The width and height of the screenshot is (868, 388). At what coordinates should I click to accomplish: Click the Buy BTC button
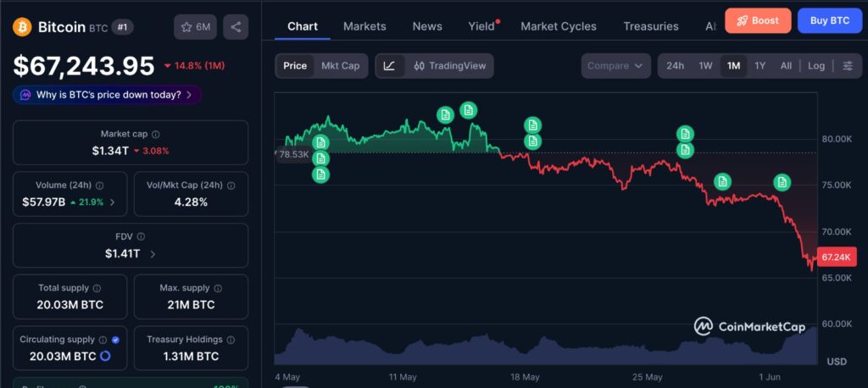(x=830, y=20)
